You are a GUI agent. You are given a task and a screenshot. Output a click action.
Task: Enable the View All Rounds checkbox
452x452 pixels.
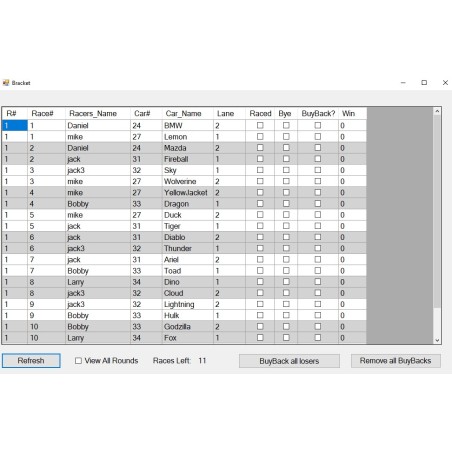click(x=78, y=361)
